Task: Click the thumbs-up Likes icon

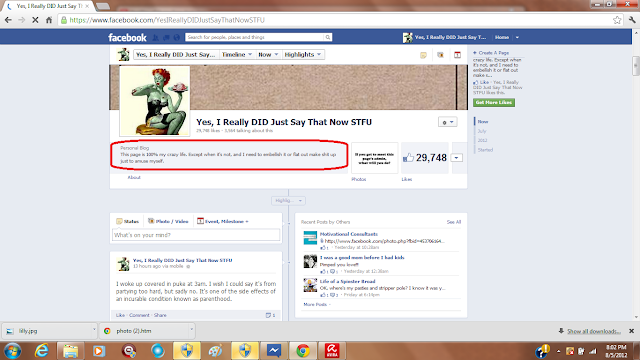Action: (x=408, y=158)
